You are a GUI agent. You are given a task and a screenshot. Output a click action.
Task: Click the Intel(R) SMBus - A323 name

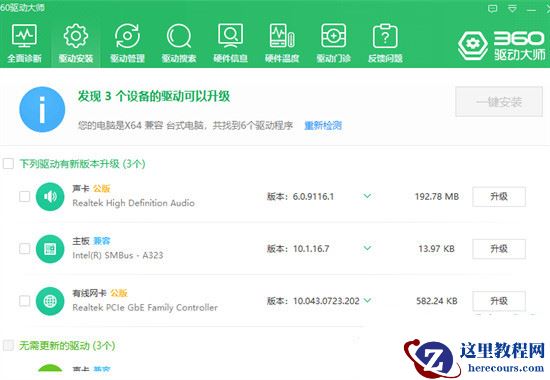(x=118, y=255)
